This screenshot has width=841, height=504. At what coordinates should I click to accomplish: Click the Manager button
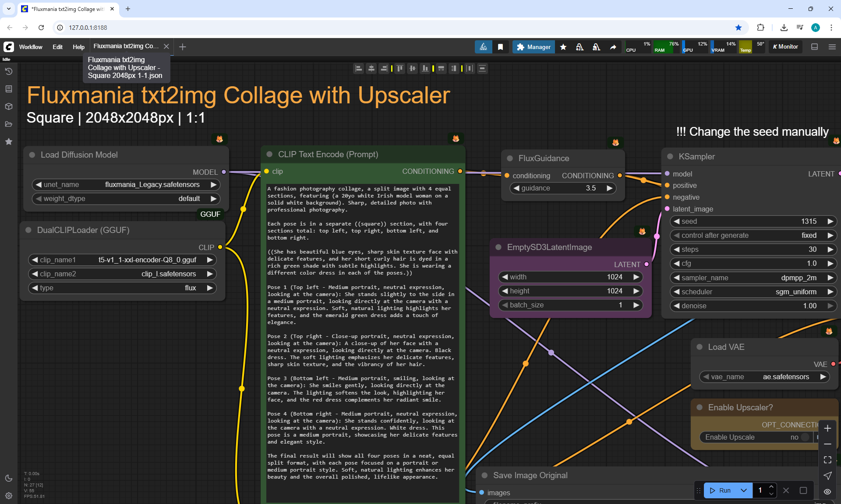(x=534, y=47)
